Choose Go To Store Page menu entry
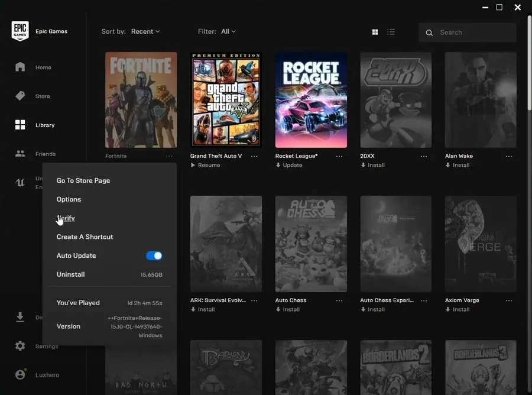Viewport: 532px width, 395px height. pos(83,180)
